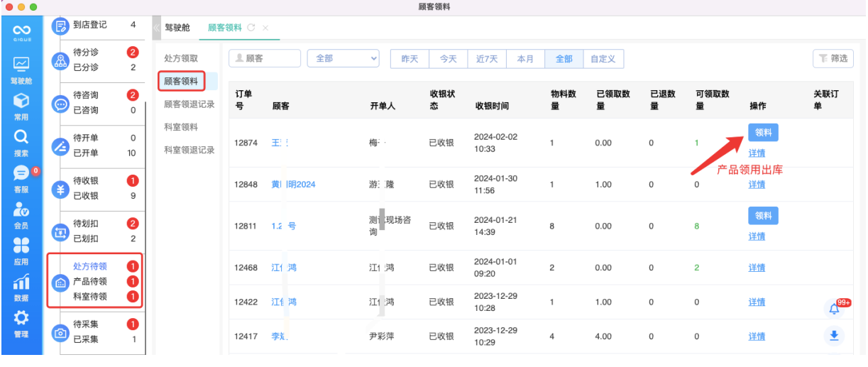Screen dimensions: 868x367
Task: Click the 咨询 chat bubble icon
Action: click(x=61, y=103)
